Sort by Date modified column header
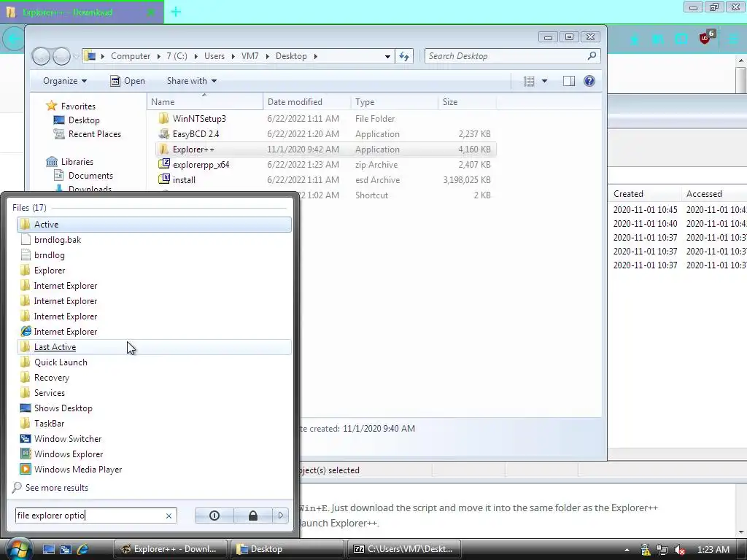This screenshot has height=560, width=747. pyautogui.click(x=307, y=102)
